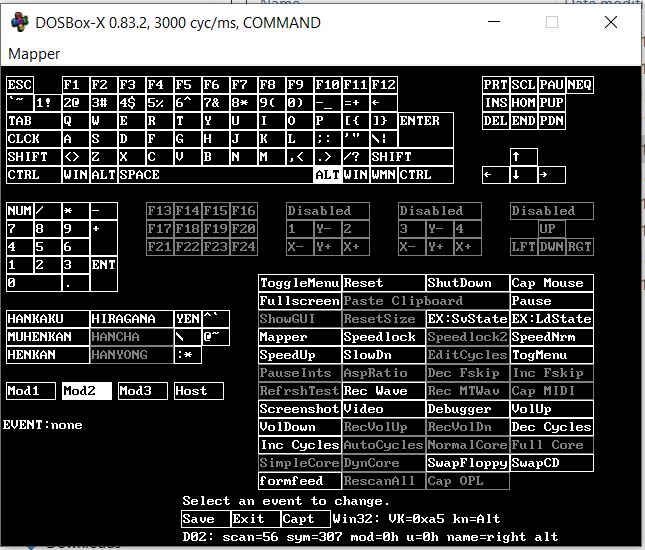
Task: Select the HENKAN key
Action: [48, 355]
